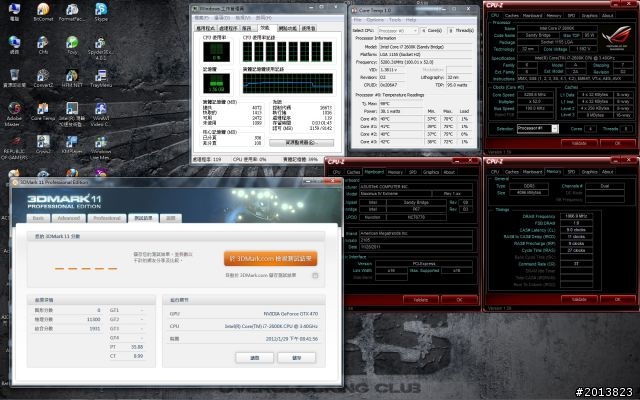Click the Core Temp title bar icon
Image resolution: width=640 pixels, height=400 pixels.
(354, 10)
